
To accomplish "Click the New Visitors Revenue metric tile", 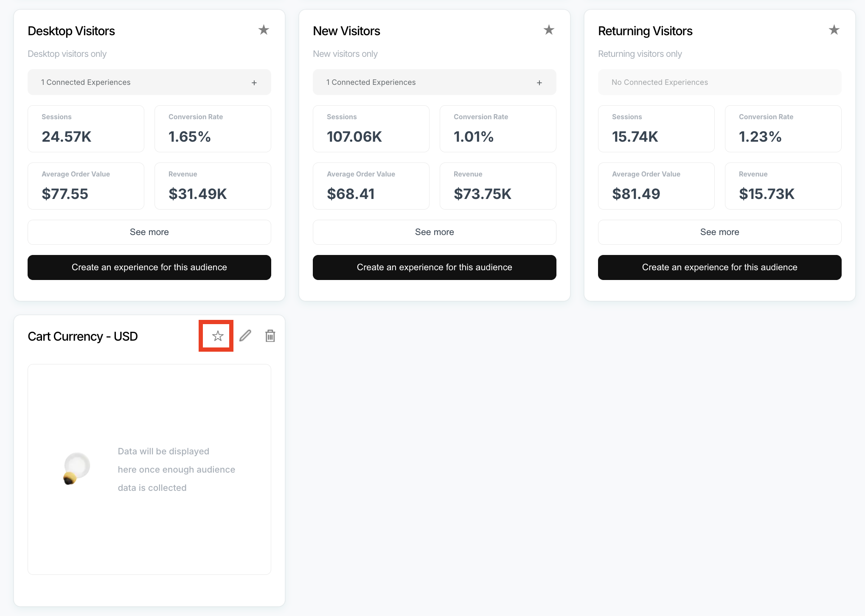I will pyautogui.click(x=498, y=186).
